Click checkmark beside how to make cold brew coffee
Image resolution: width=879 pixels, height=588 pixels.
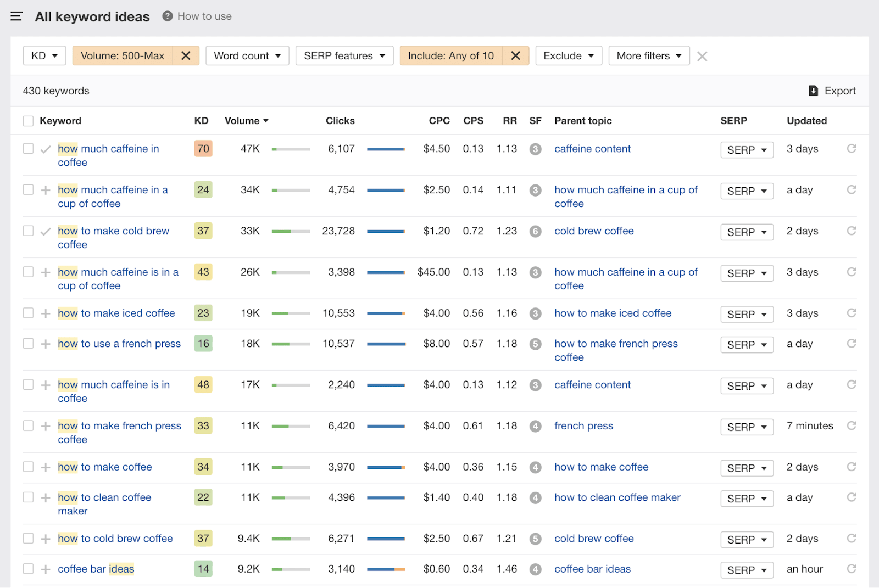pos(46,231)
